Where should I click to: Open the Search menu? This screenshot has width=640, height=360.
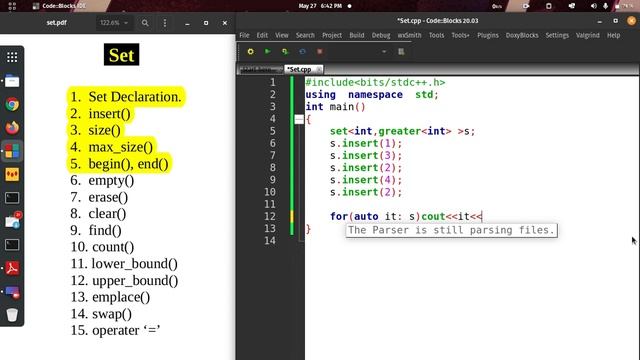[305, 35]
